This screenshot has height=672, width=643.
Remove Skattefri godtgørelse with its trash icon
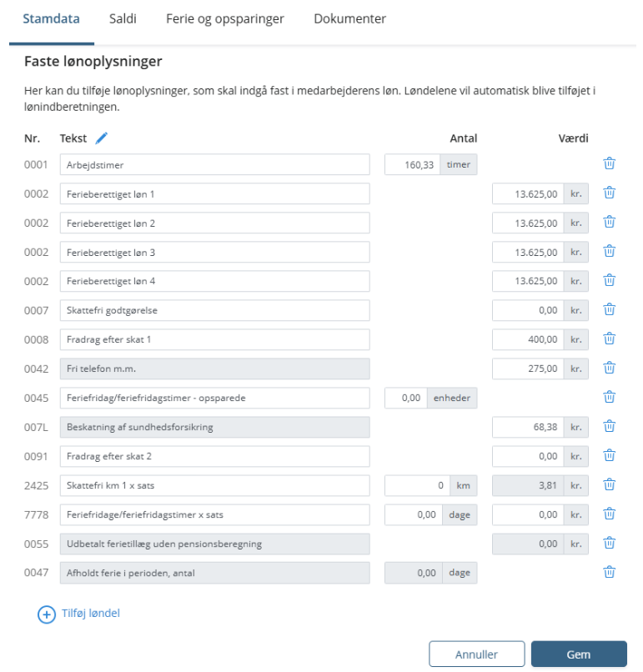pos(609,310)
